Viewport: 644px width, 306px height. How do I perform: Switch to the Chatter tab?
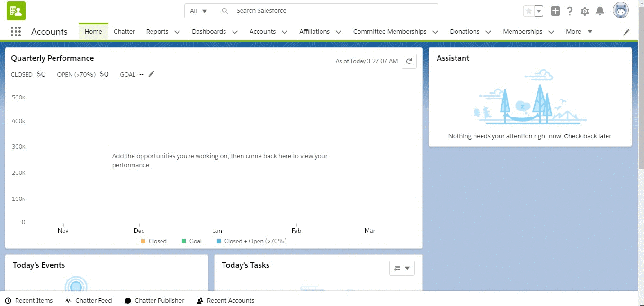pos(124,32)
